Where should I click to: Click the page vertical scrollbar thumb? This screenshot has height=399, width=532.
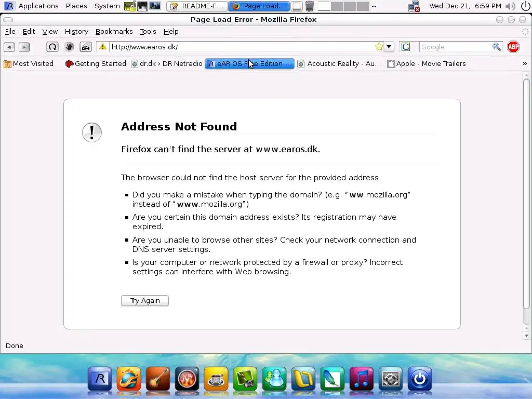(526, 194)
